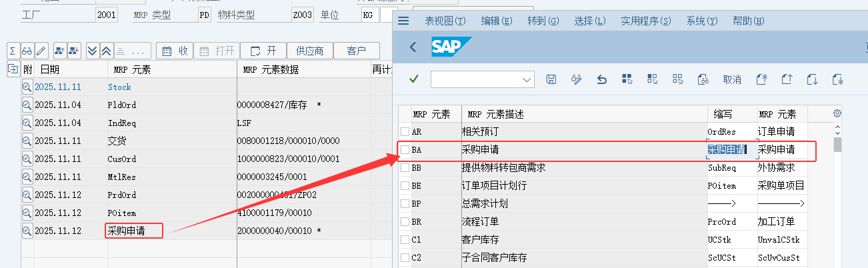868x268 pixels.
Task: Tick the checkbox for row AR
Action: point(405,132)
